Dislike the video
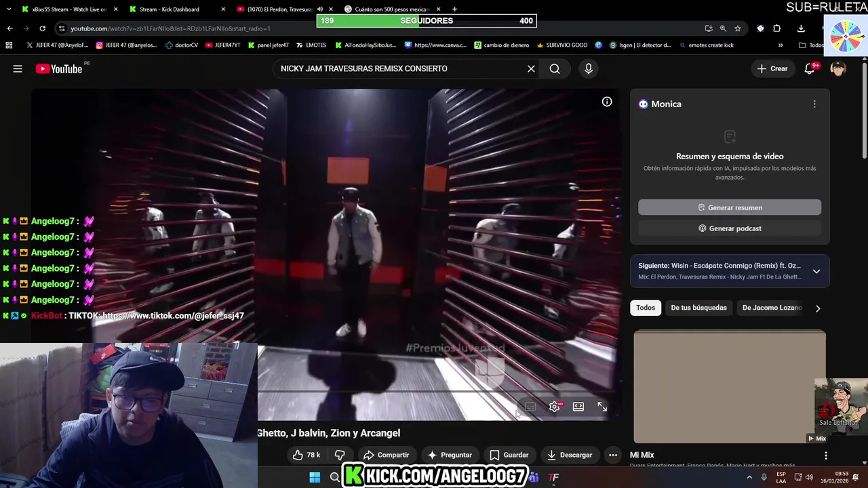 click(340, 455)
